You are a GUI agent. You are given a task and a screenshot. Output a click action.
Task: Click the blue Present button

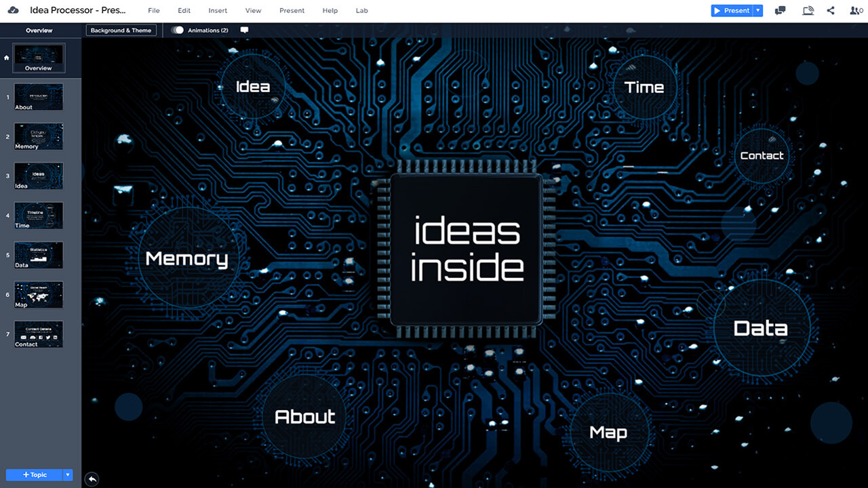[x=732, y=11]
